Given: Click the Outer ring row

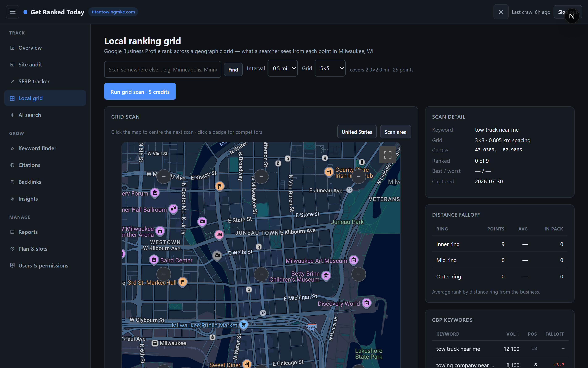Looking at the screenshot, I should [x=500, y=277].
